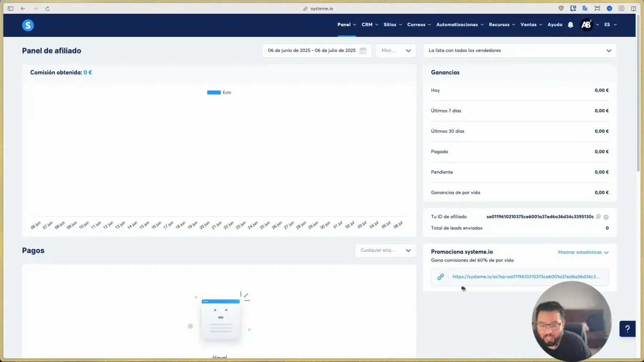The height and width of the screenshot is (362, 644).
Task: Copy the affiliate ID with copy icon
Action: (598, 217)
